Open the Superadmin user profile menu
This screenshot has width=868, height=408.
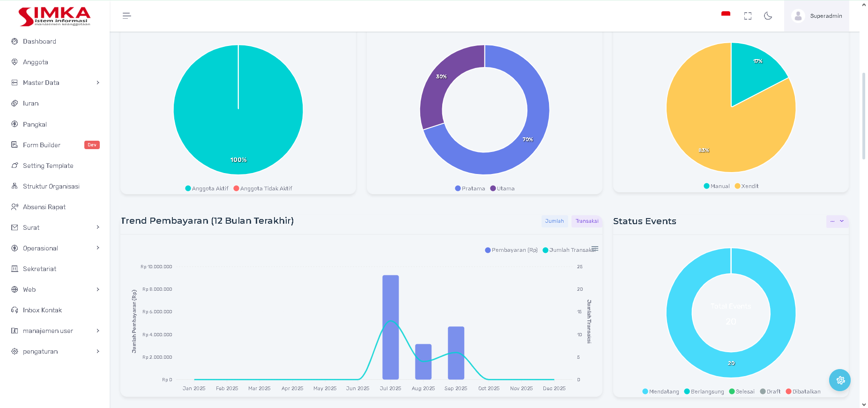click(x=816, y=16)
